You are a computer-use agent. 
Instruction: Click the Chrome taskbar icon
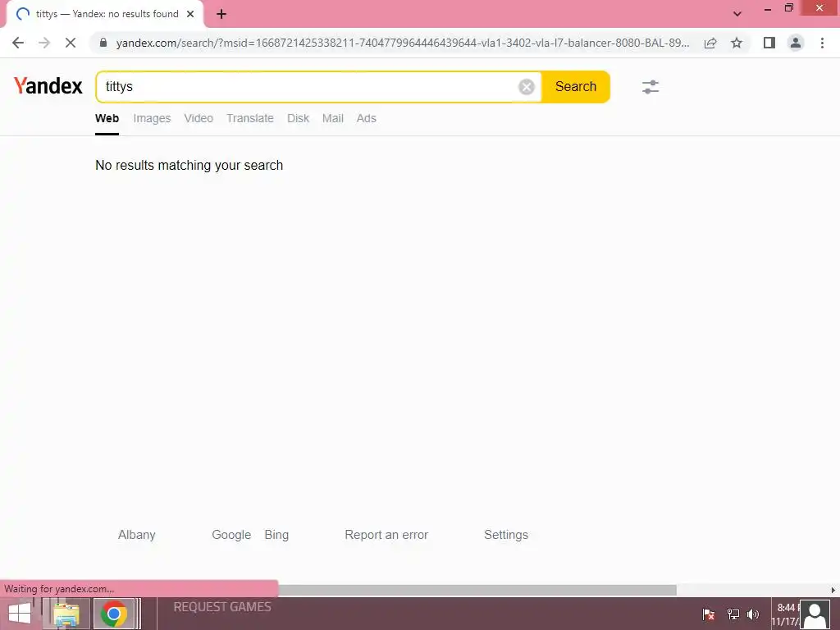113,614
